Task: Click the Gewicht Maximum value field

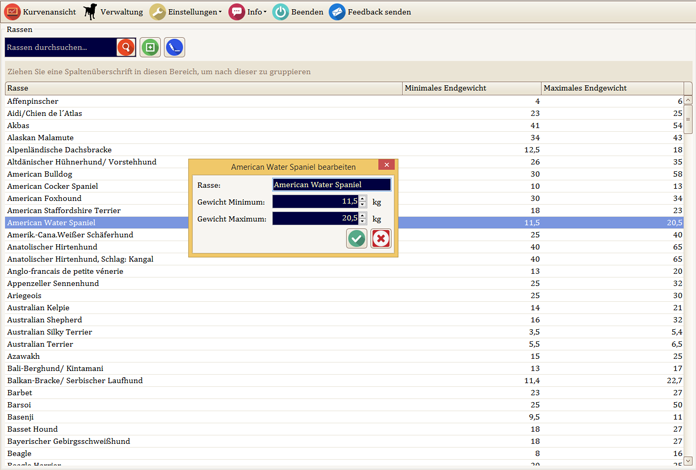Action: point(316,218)
